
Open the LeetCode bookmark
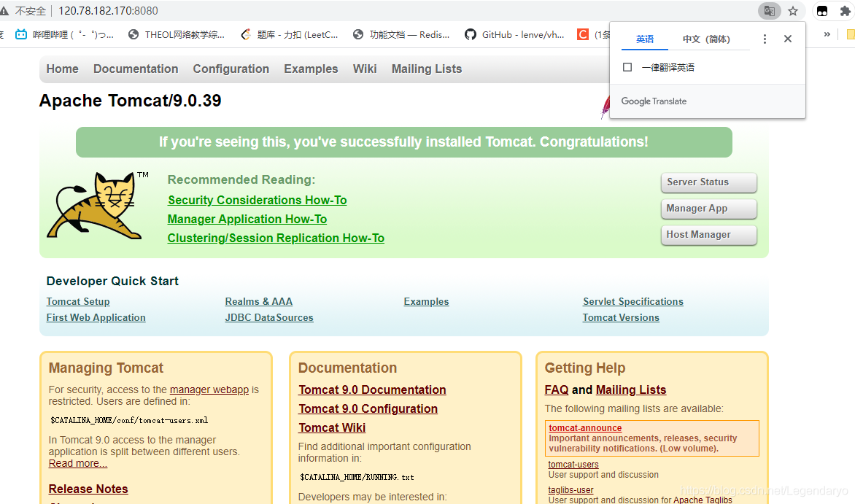point(290,34)
